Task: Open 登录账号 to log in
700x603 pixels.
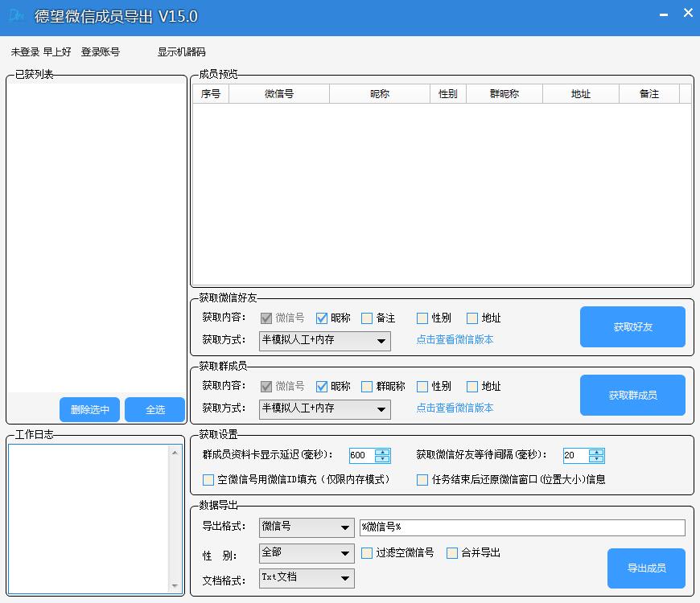Action: click(101, 51)
